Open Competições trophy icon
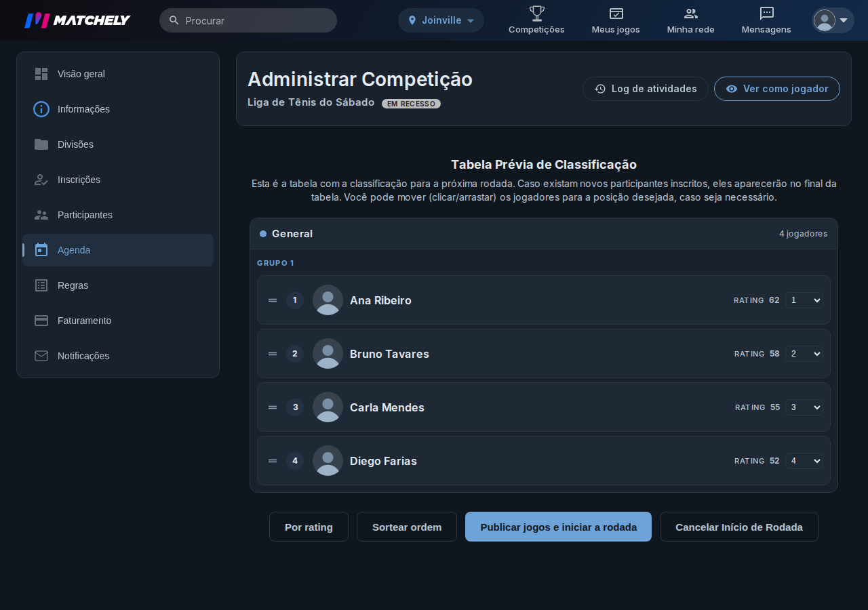The width and height of the screenshot is (868, 610). 536,13
